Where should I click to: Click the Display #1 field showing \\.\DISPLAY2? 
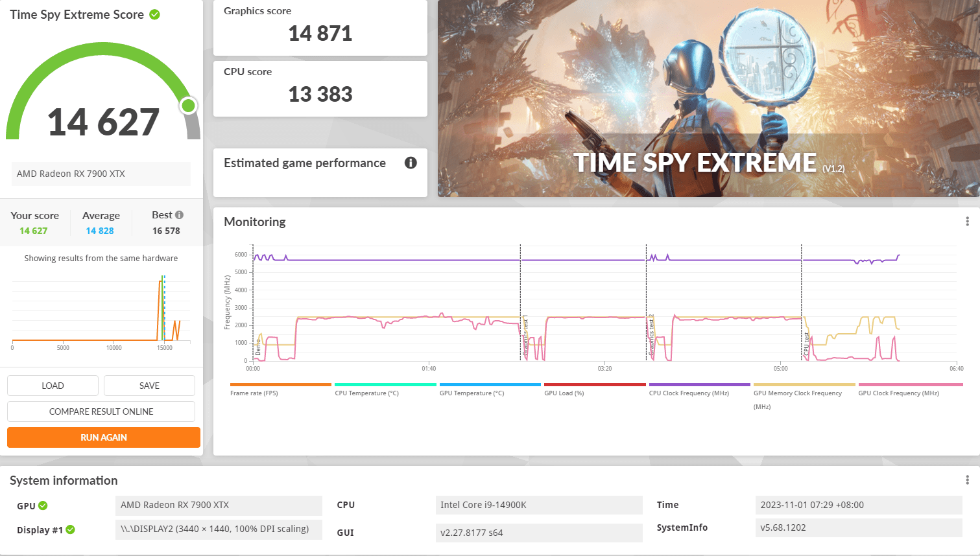pos(219,529)
